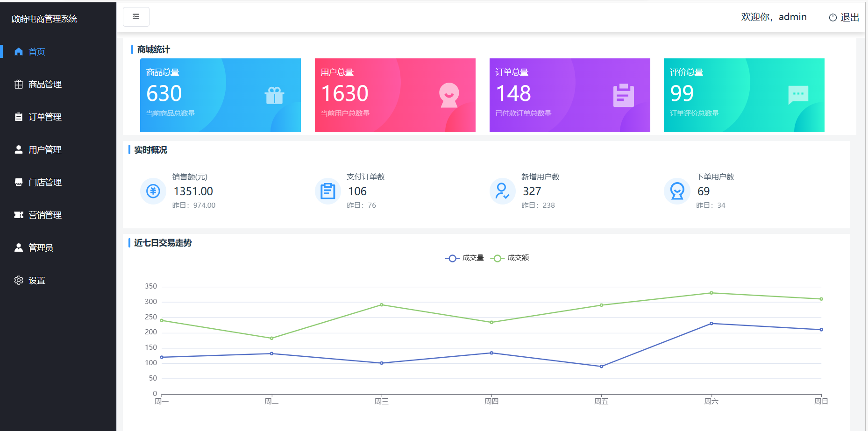Click the 1351.00 sales amount value
Image resolution: width=868 pixels, height=431 pixels.
pyautogui.click(x=193, y=191)
